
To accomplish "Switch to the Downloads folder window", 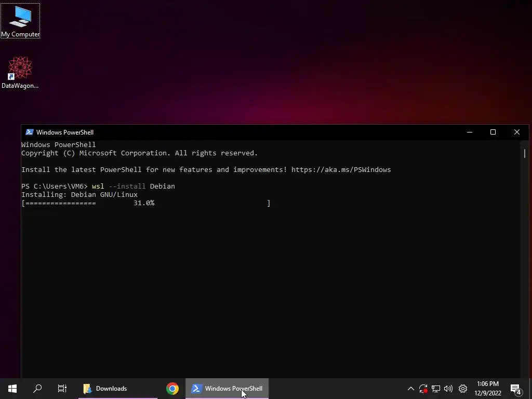I will [118, 389].
